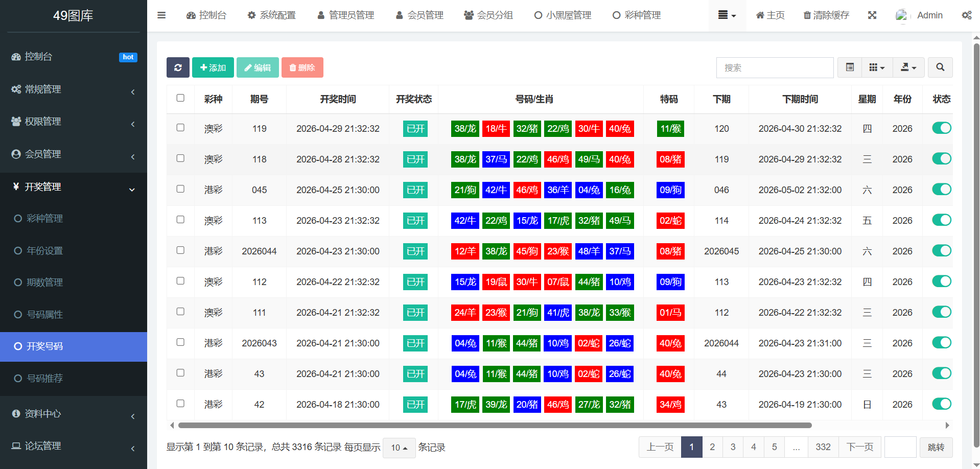The height and width of the screenshot is (469, 980).
Task: Go to the 下一页 pagination link
Action: (x=860, y=447)
